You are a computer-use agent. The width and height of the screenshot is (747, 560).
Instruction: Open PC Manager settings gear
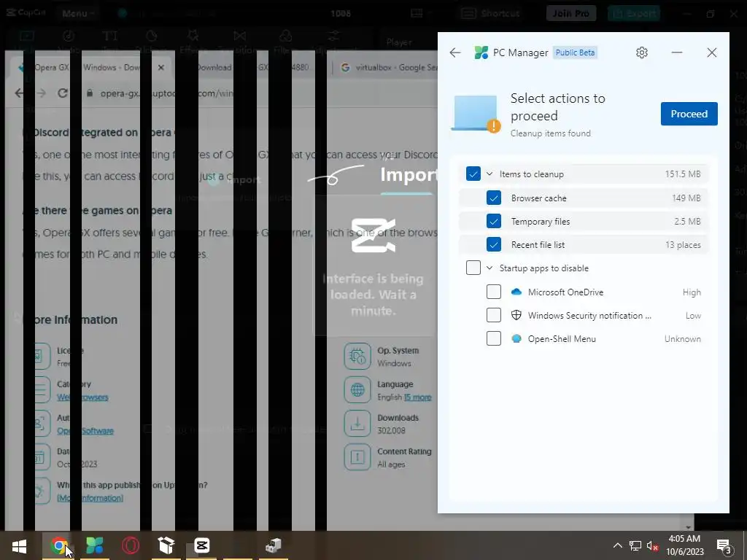tap(642, 52)
